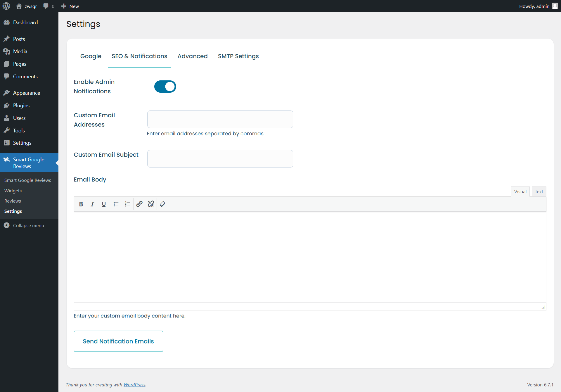Screen dimensions: 561x392
Task: Toggle the Enable Admin Notifications switch
Action: [x=165, y=87]
